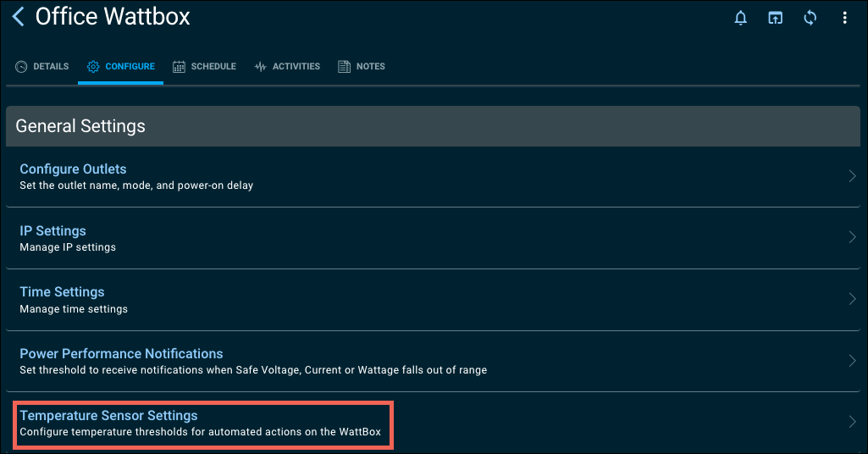
Task: View the NOTES tab
Action: (362, 66)
